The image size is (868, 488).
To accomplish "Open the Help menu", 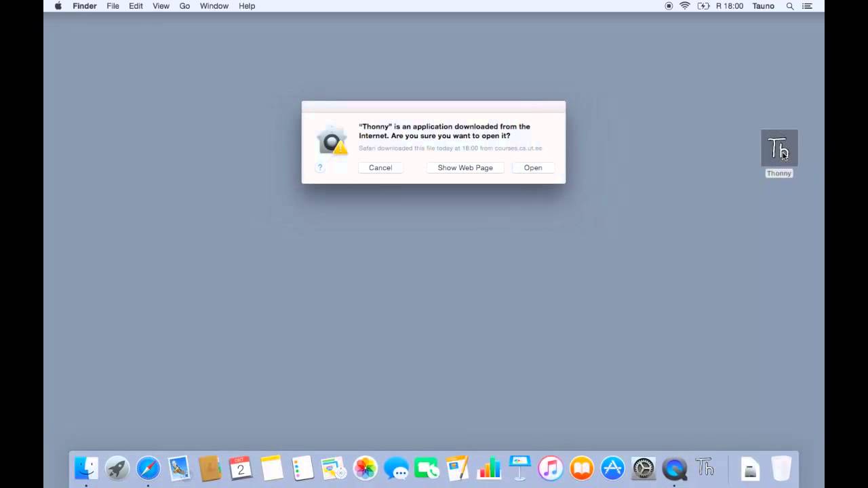I will [247, 6].
